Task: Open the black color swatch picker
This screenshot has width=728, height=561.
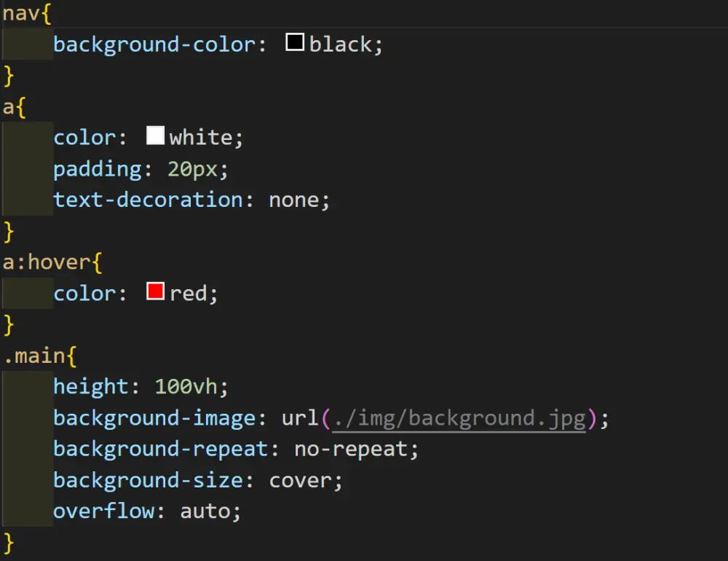Action: 295,42
